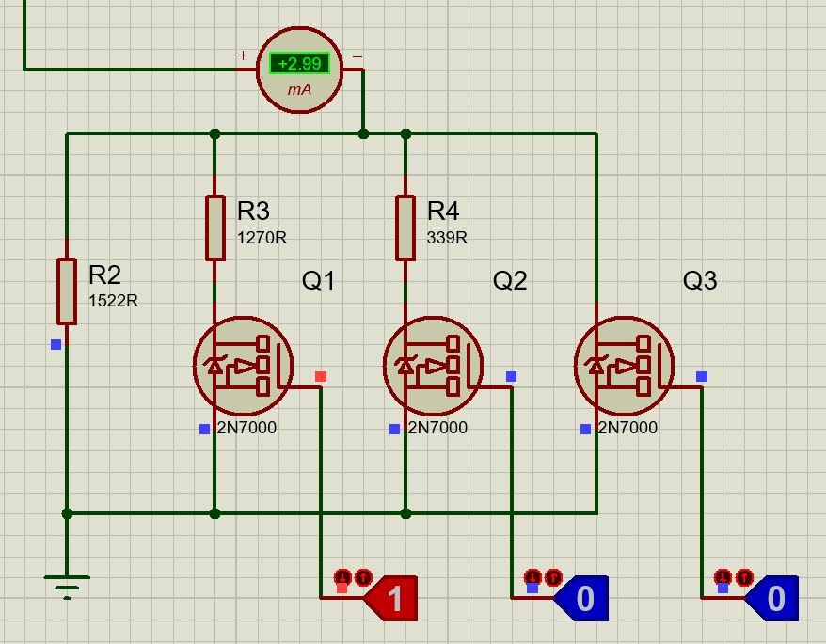
Task: Click the mA unit label on ammeter
Action: [x=299, y=89]
